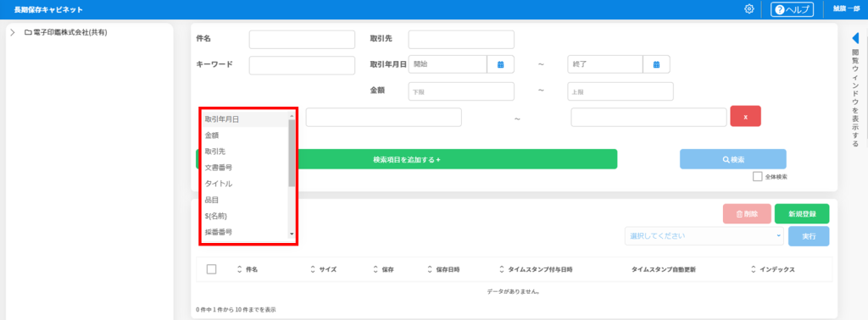Click the 金額 上限 input field

click(620, 91)
